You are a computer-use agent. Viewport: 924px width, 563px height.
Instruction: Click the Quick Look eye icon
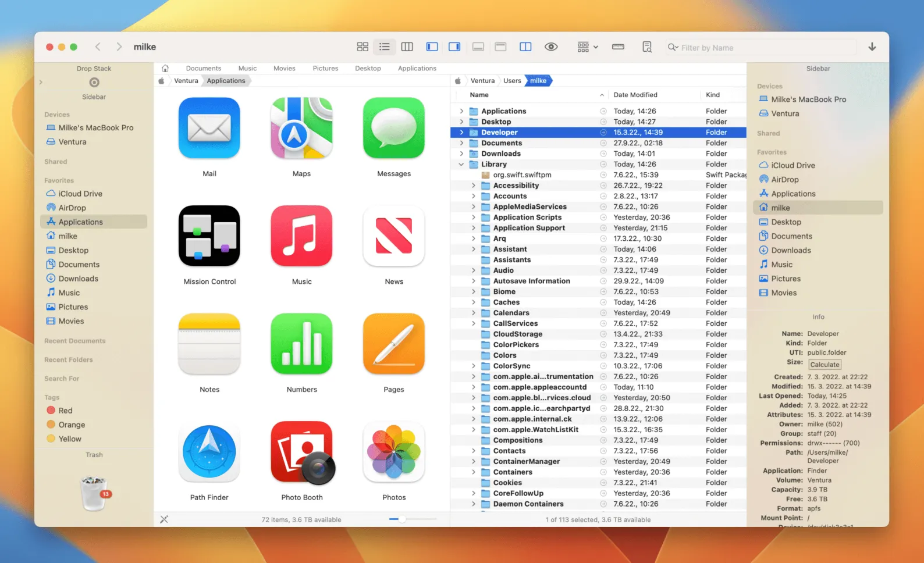click(x=551, y=47)
